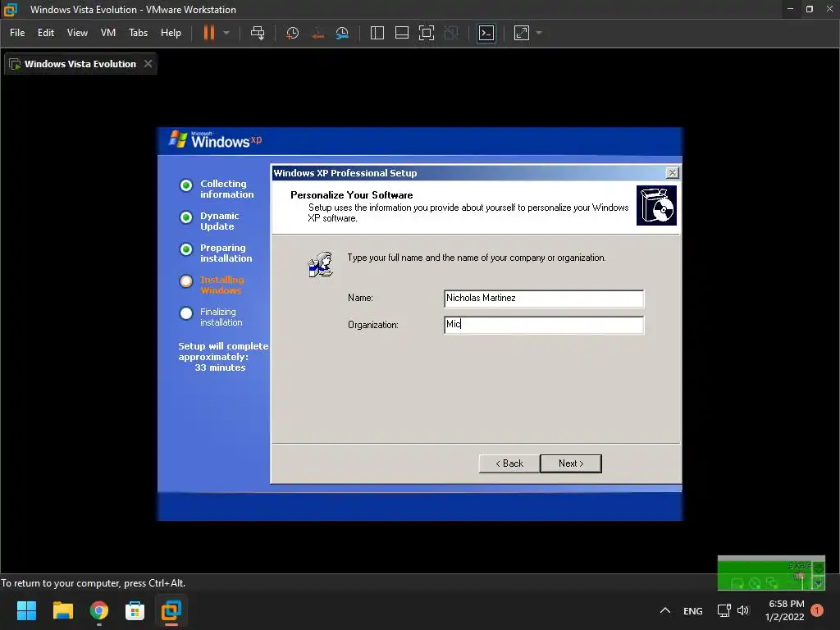The width and height of the screenshot is (840, 630).
Task: Open the console view icon
Action: (x=486, y=33)
